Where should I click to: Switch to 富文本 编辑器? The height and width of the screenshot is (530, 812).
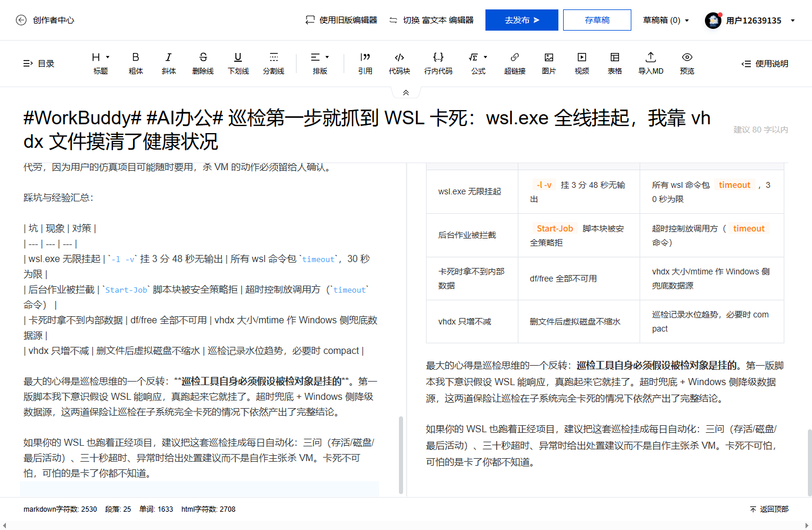431,20
